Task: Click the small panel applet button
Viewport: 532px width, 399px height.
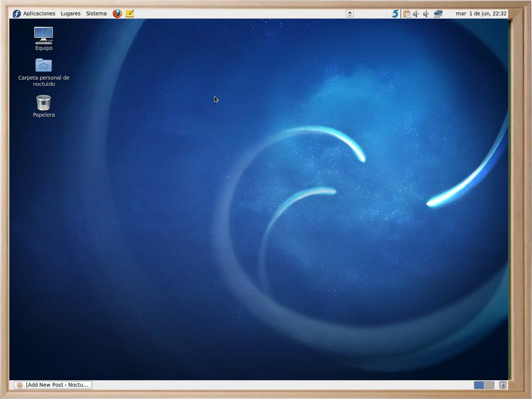Action: pos(350,14)
